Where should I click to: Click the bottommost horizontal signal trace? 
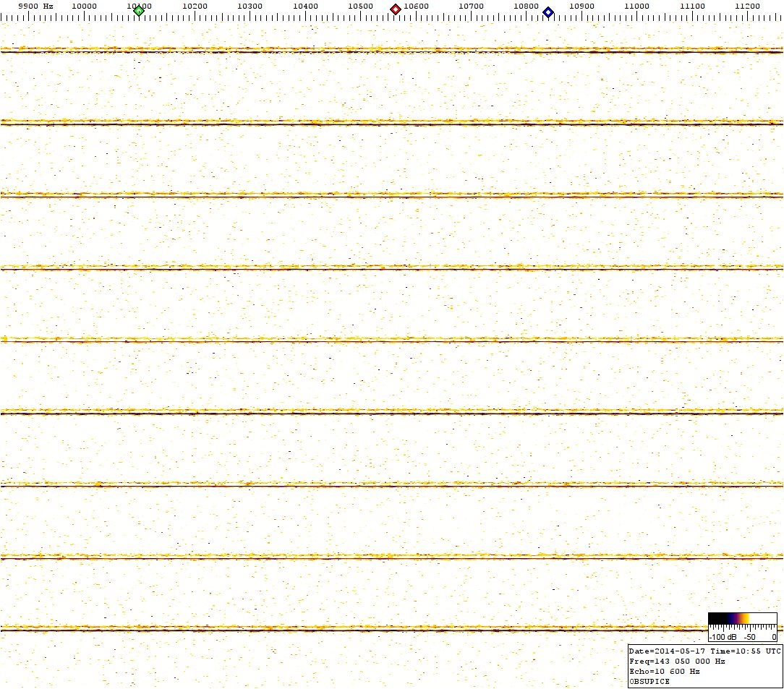click(391, 629)
